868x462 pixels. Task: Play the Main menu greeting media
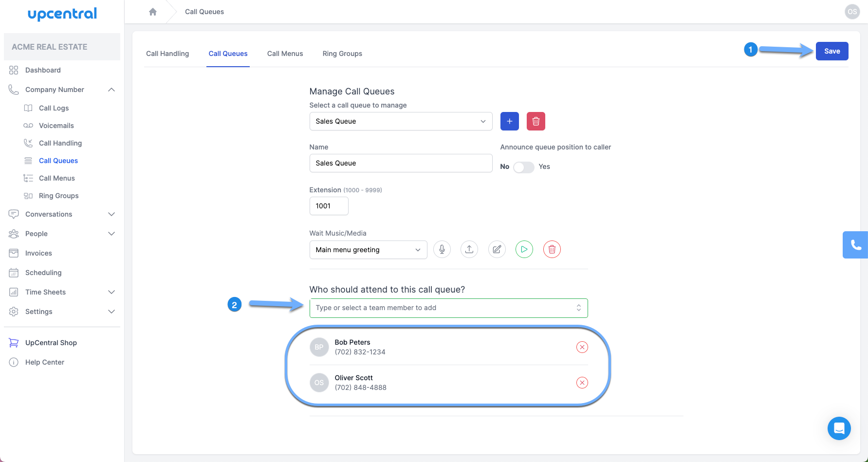pyautogui.click(x=524, y=249)
